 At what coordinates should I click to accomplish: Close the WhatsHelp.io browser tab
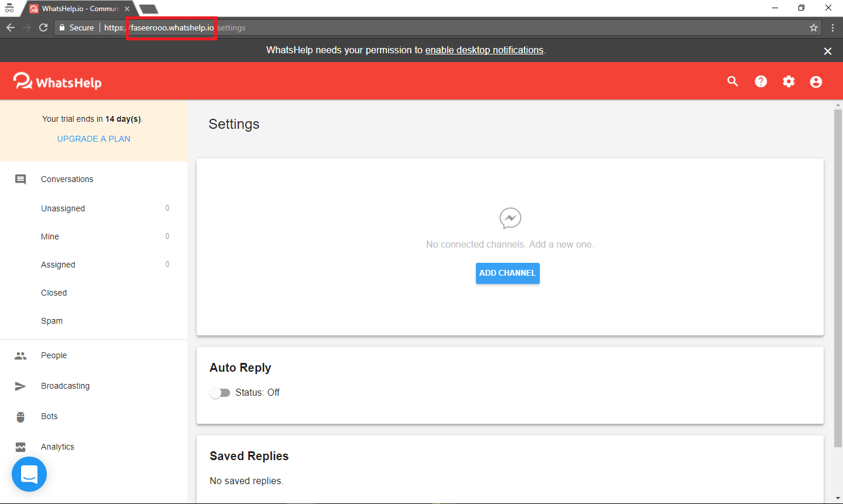(127, 9)
